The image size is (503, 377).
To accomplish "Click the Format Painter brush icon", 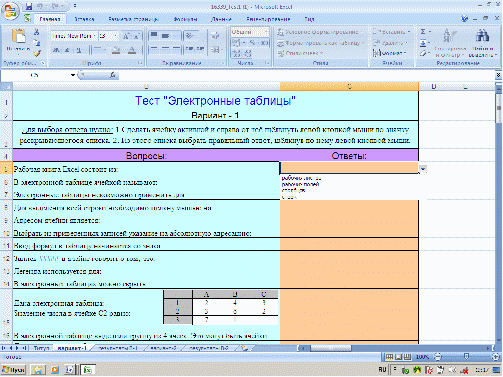I will click(37, 53).
